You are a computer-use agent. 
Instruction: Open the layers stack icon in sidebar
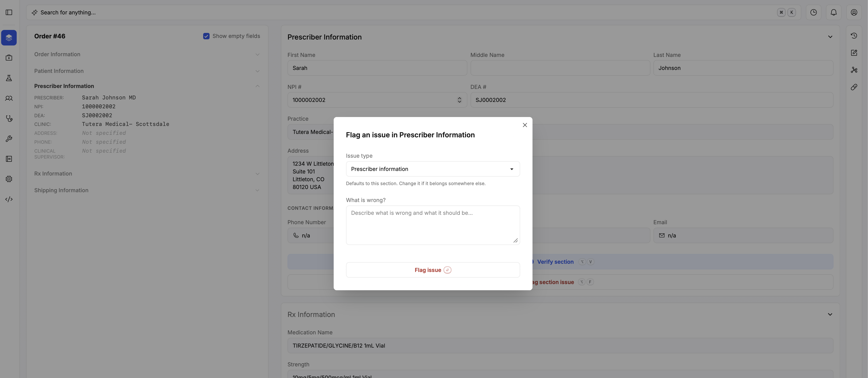point(9,38)
